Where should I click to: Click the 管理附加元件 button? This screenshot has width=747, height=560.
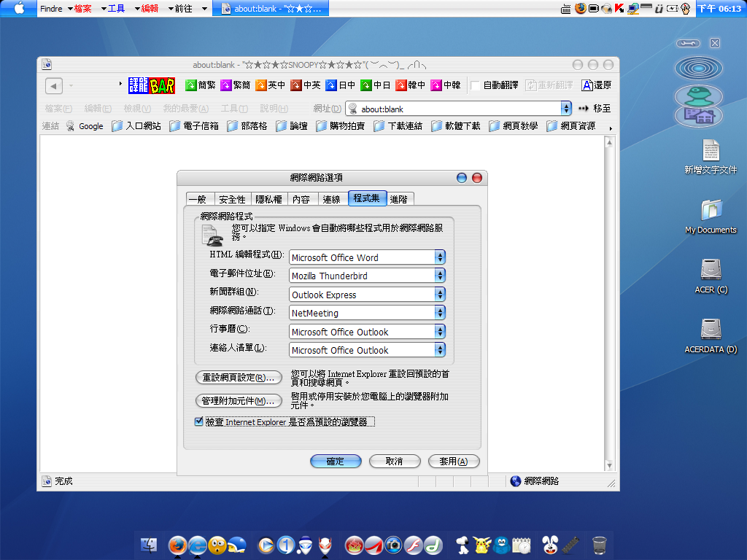point(239,401)
